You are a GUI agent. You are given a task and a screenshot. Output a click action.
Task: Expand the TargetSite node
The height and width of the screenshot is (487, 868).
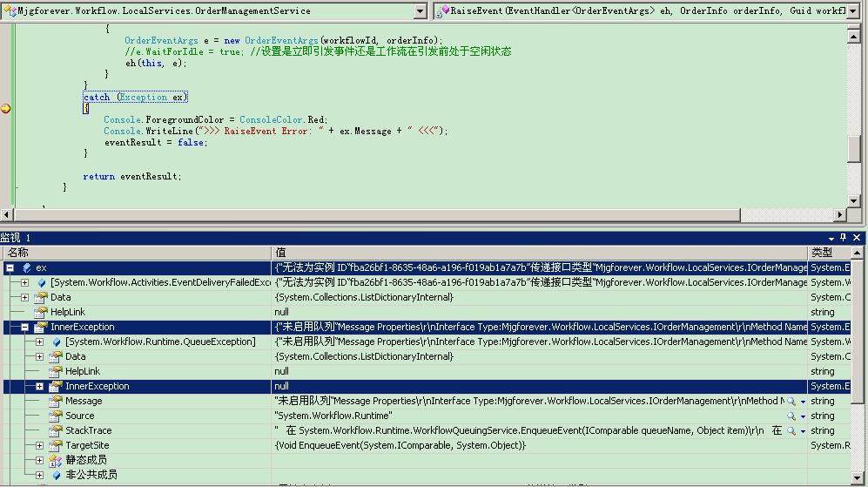[39, 445]
